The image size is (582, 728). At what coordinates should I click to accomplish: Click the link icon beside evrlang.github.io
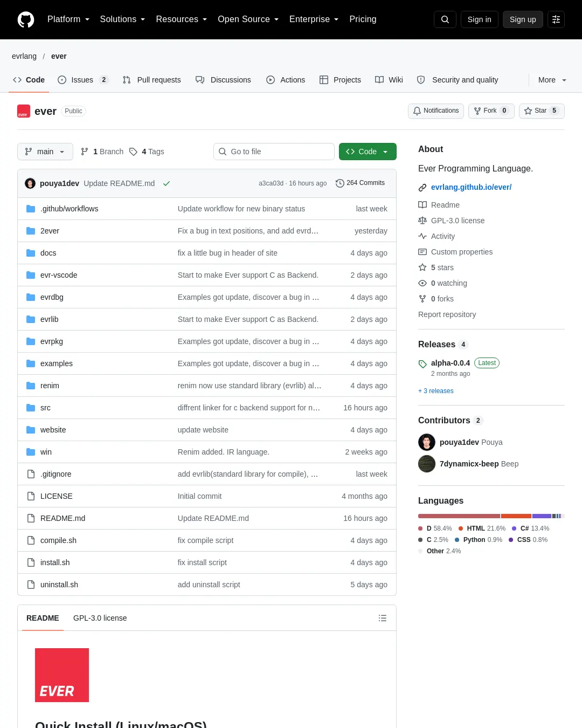point(422,188)
